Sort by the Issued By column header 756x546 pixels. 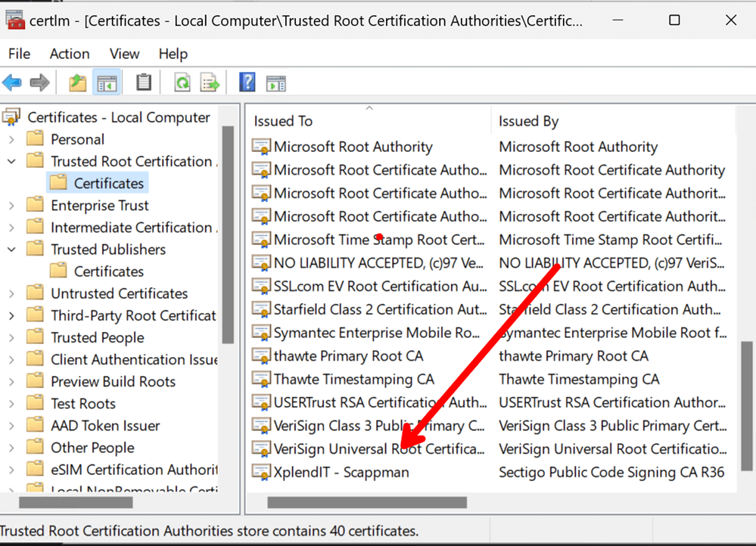point(613,120)
